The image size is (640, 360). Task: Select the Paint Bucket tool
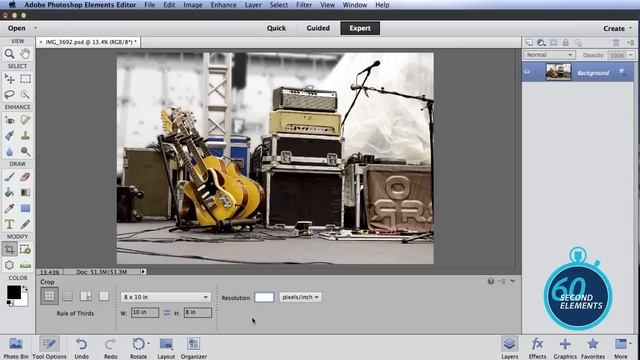click(x=9, y=192)
